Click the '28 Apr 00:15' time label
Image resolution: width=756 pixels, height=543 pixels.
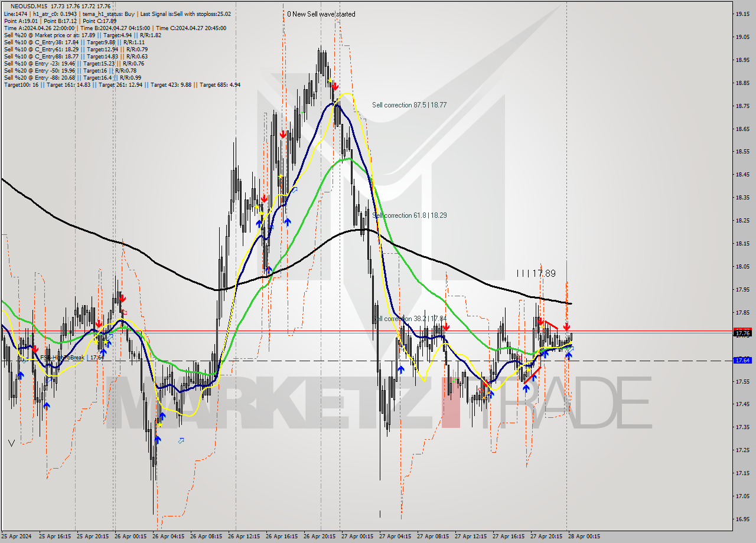click(x=584, y=537)
